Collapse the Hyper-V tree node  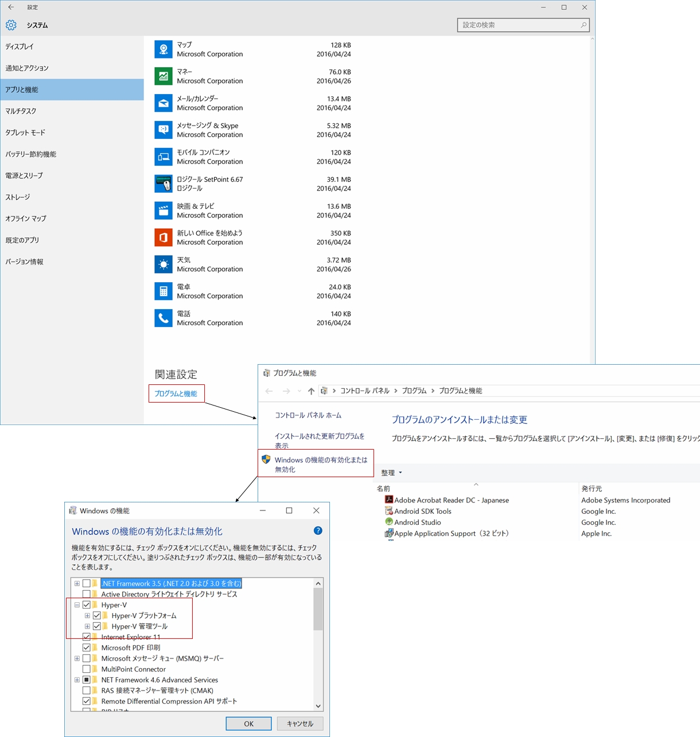(x=77, y=605)
